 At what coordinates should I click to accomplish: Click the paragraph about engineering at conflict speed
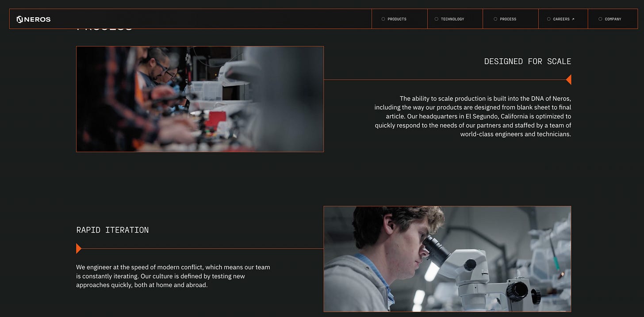coord(173,276)
